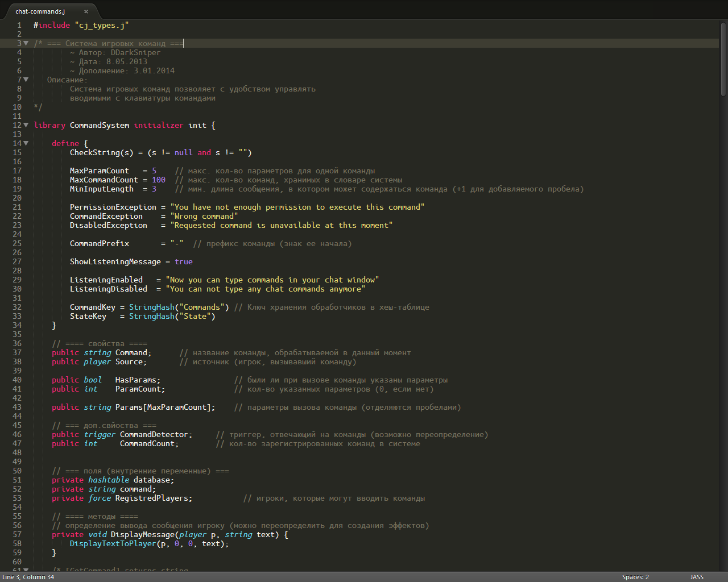728x582 pixels.
Task: Open the Spaces: 2 indentation menu
Action: 635,577
